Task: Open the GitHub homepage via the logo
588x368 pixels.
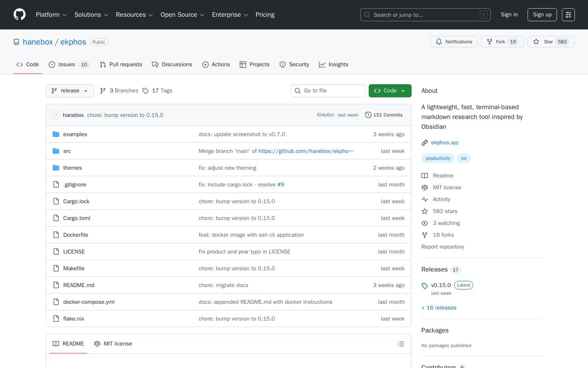Action: click(19, 14)
